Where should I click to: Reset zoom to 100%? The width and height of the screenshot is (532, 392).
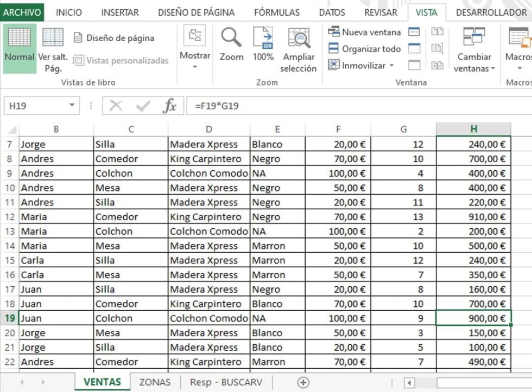click(x=263, y=44)
